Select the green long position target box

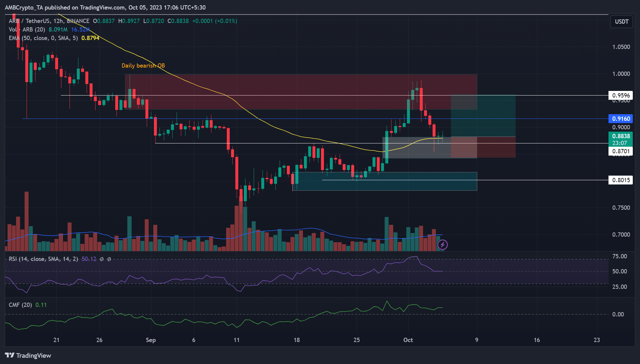(x=483, y=116)
